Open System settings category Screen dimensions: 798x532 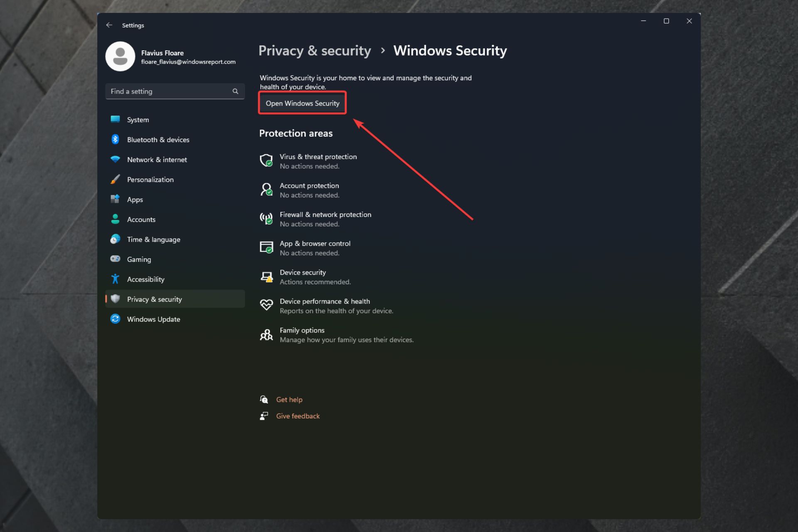coord(138,120)
